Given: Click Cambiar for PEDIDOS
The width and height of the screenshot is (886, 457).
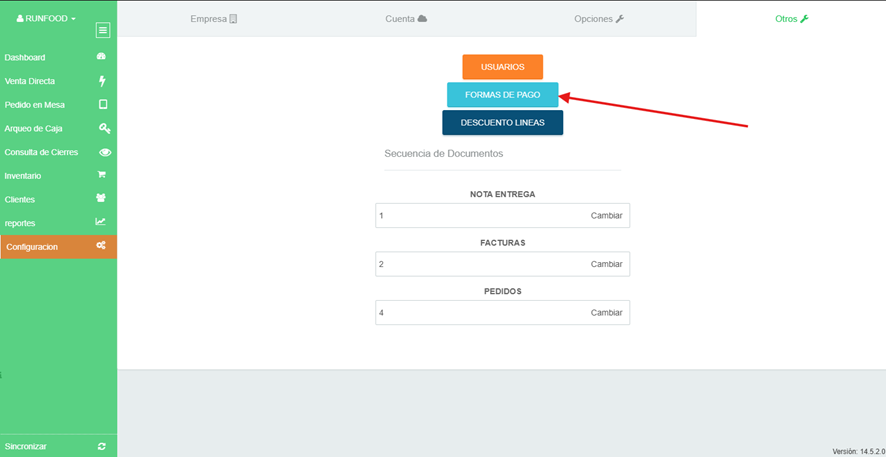Looking at the screenshot, I should tap(606, 312).
